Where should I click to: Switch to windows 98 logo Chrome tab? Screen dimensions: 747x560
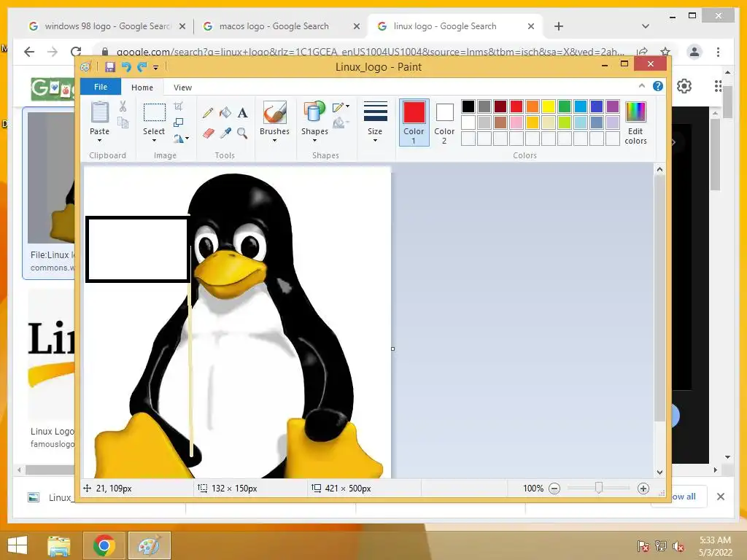tap(107, 26)
